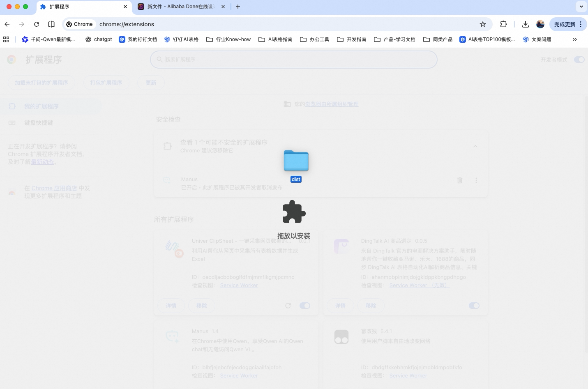This screenshot has width=588, height=389.
Task: Focus the extensions search field
Action: coord(294,60)
